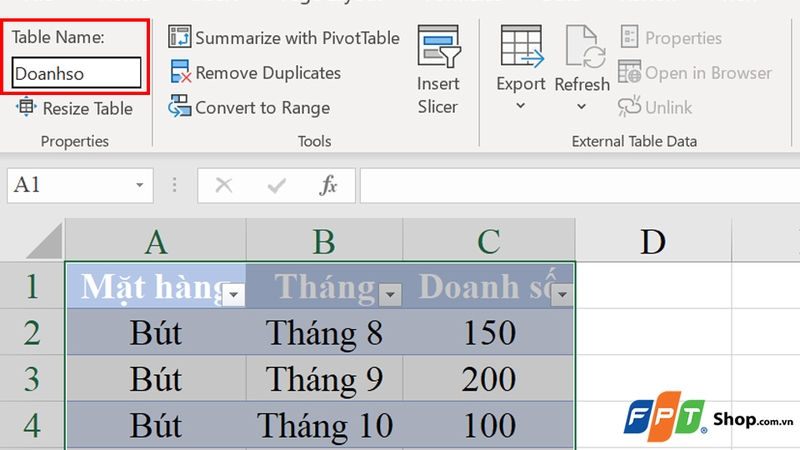Click the Remove Duplicates label
This screenshot has width=800, height=450.
point(268,73)
